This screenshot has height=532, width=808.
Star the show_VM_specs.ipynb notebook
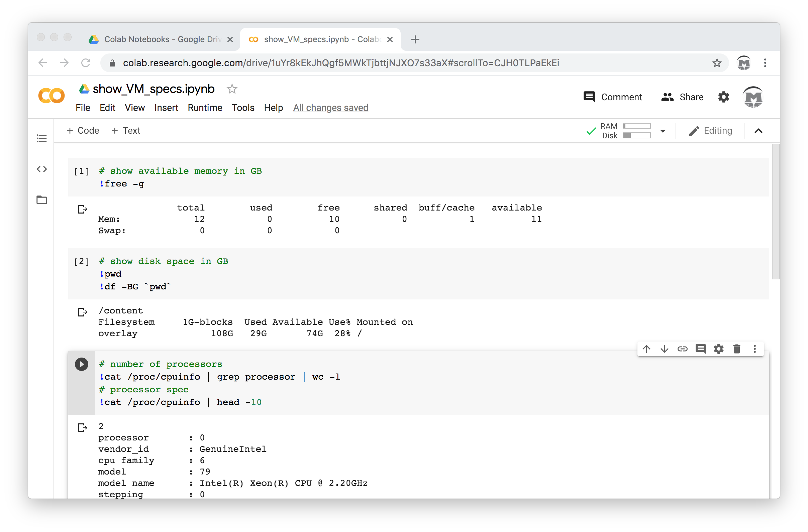point(232,89)
